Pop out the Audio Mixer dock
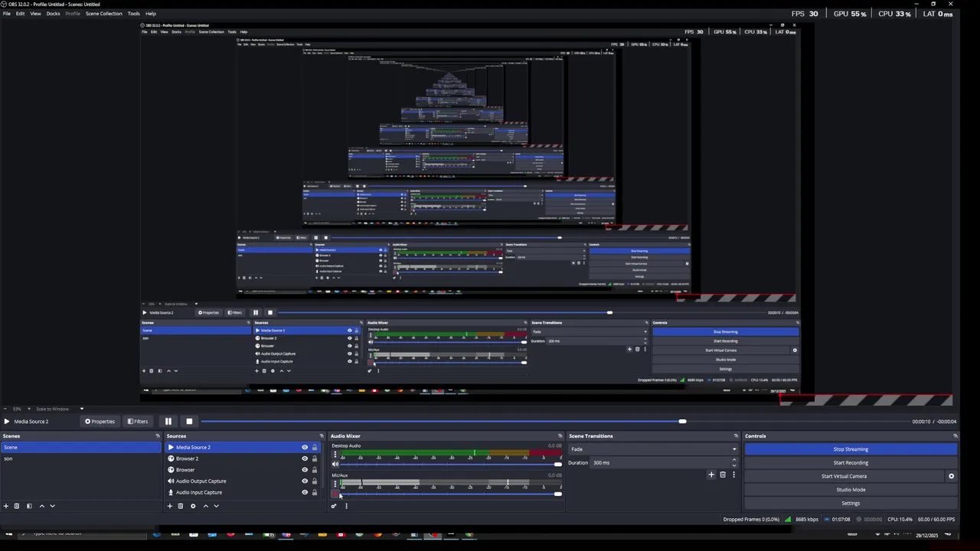This screenshot has height=551, width=980. coord(561,436)
